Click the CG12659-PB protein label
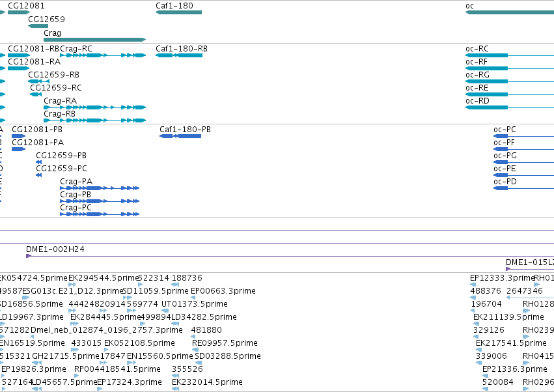The height and width of the screenshot is (392, 554). (x=61, y=156)
